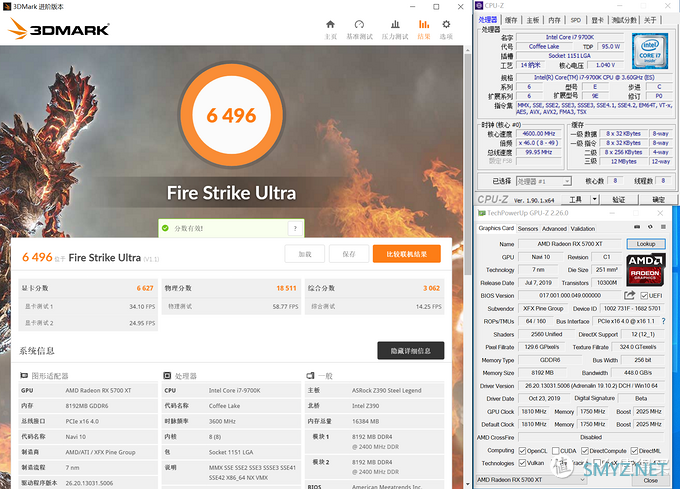
Task: Switch to CPU-Z Graphics (显卡) tab
Action: click(x=597, y=20)
